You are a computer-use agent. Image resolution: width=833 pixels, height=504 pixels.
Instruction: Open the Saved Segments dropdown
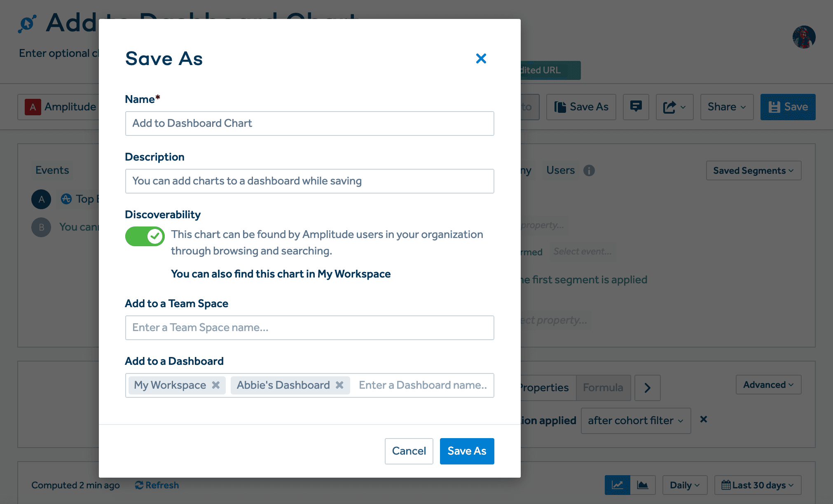(753, 170)
